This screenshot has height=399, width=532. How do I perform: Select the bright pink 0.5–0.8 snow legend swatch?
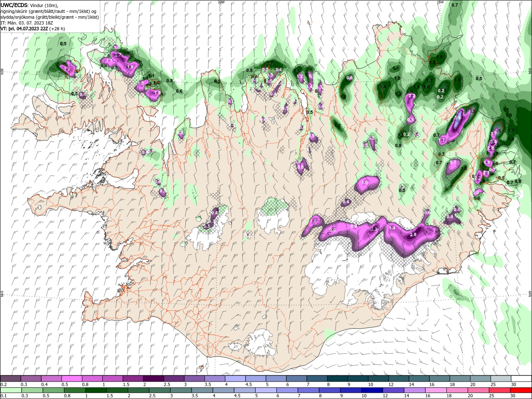71,379
